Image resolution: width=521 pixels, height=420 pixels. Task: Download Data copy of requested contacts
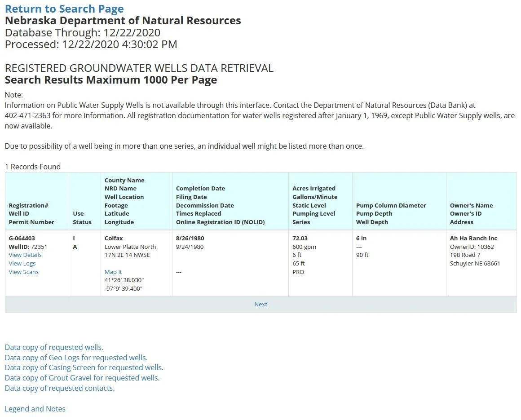60,388
